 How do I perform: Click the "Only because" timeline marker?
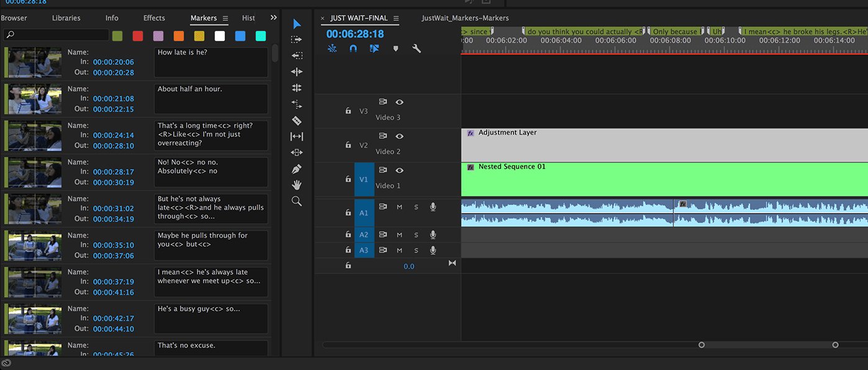[675, 32]
